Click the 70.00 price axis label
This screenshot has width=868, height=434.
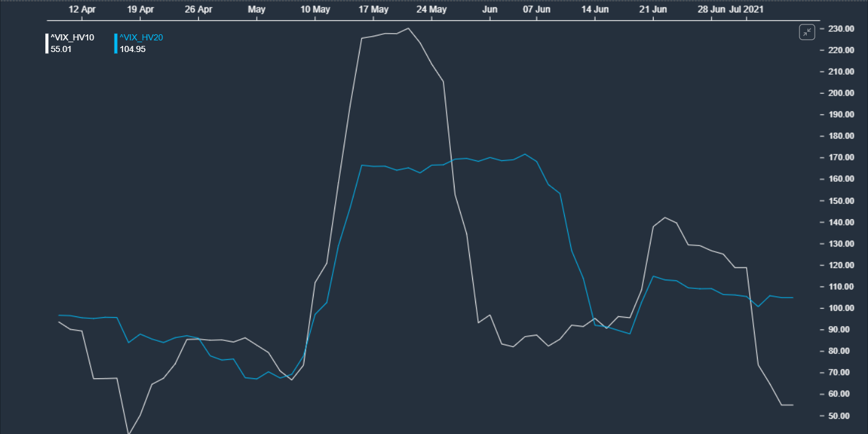[x=839, y=372]
